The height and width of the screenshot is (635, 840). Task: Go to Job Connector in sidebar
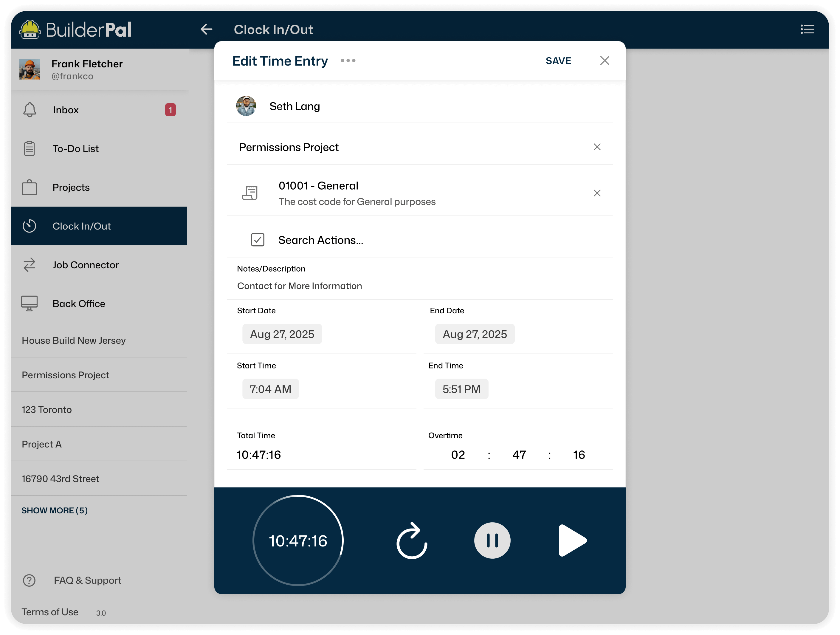pos(86,265)
